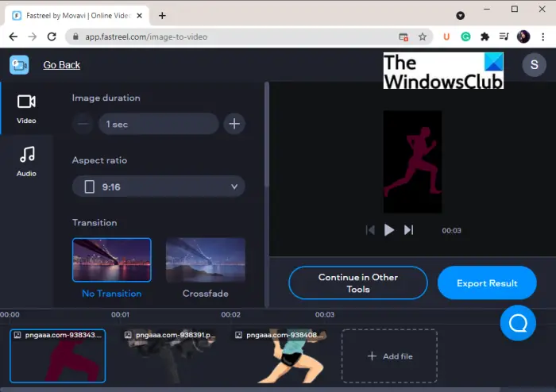The width and height of the screenshot is (556, 392).
Task: Click Continue in Other Tools button
Action: coord(358,283)
